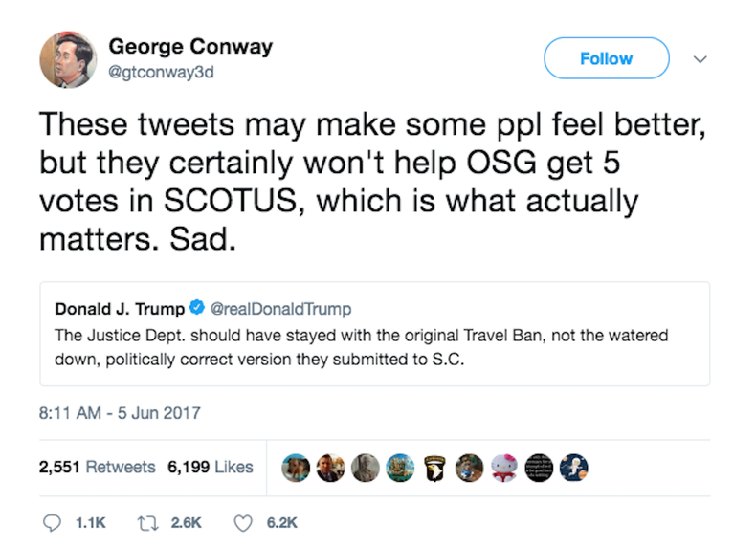The height and width of the screenshot is (547, 756).
Task: Open the 6,199 Likes list
Action: point(210,467)
